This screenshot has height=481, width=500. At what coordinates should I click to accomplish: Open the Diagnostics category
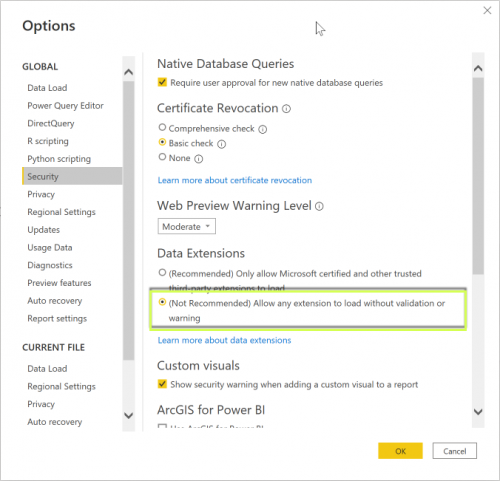click(x=50, y=265)
